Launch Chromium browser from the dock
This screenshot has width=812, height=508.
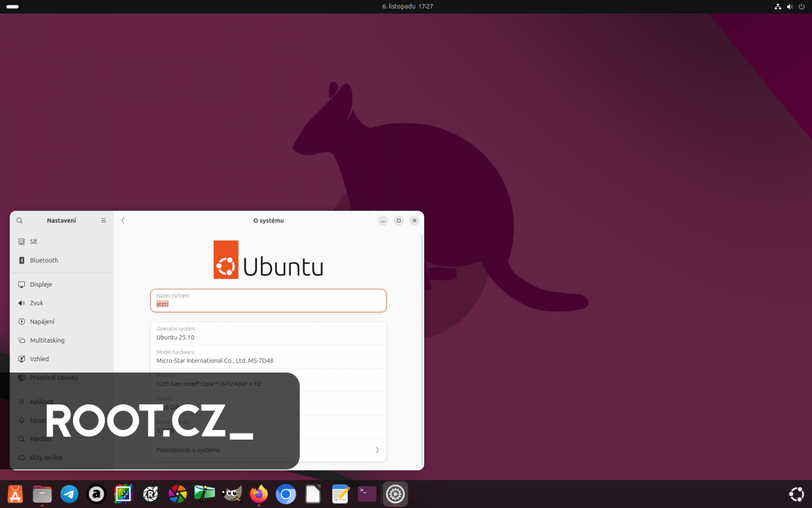click(x=286, y=494)
